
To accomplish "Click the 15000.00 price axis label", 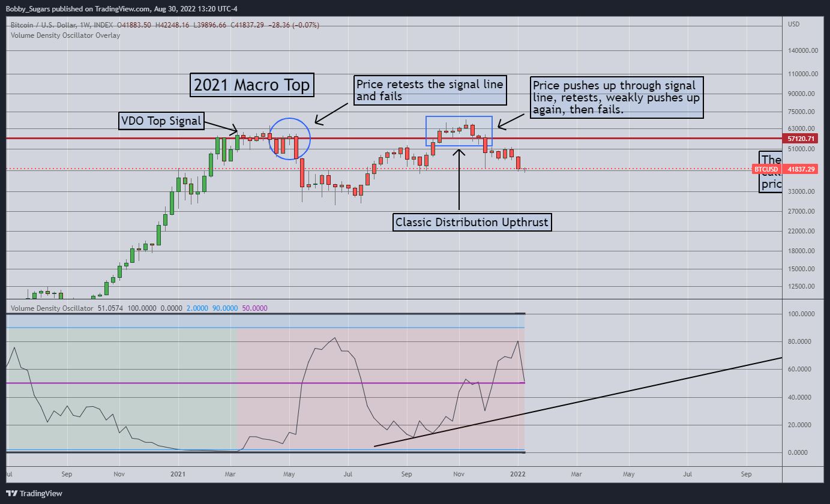I will click(x=801, y=269).
